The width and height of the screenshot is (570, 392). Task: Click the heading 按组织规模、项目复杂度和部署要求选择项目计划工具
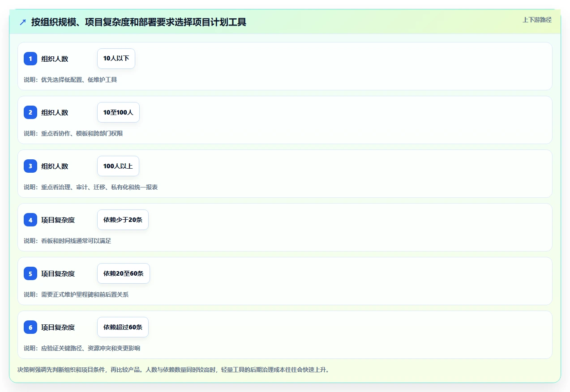pyautogui.click(x=139, y=22)
